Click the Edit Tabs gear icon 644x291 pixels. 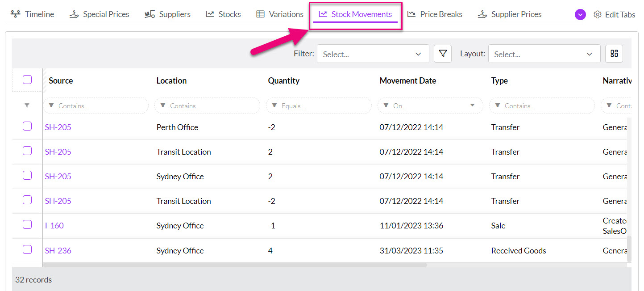coord(597,15)
